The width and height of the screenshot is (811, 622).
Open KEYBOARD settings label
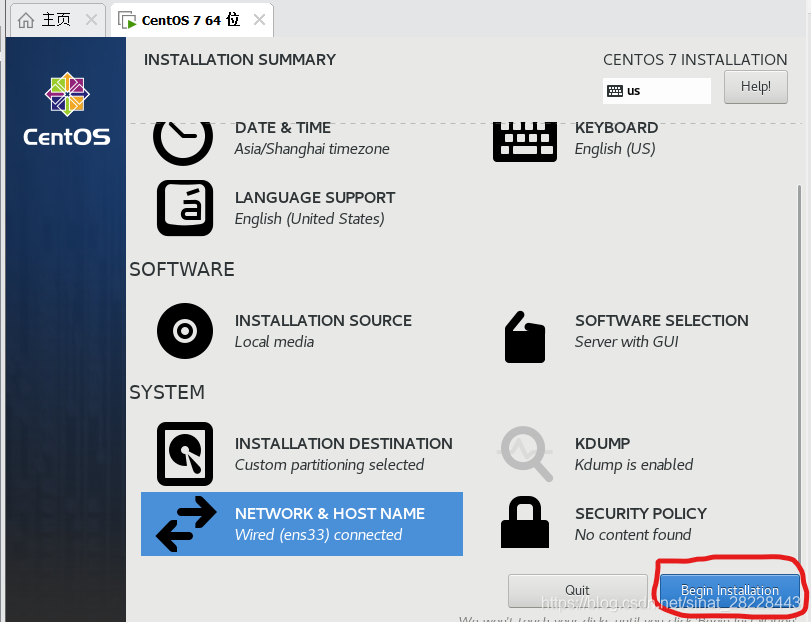(617, 128)
